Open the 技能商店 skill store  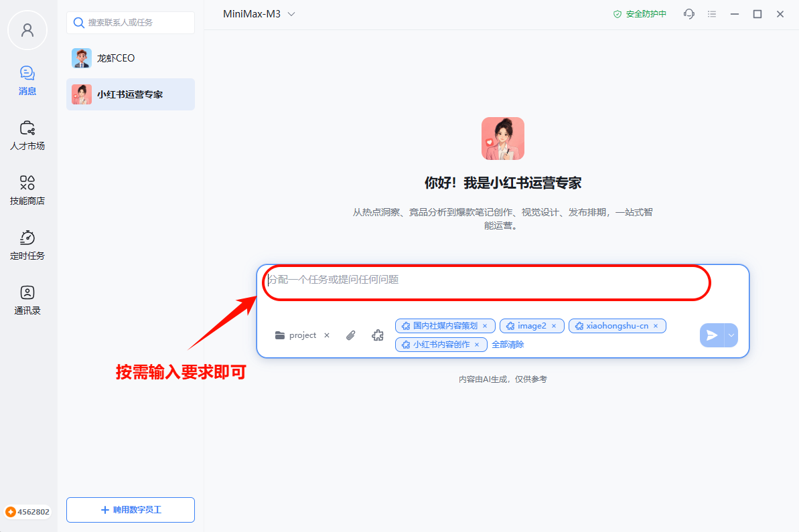tap(27, 191)
